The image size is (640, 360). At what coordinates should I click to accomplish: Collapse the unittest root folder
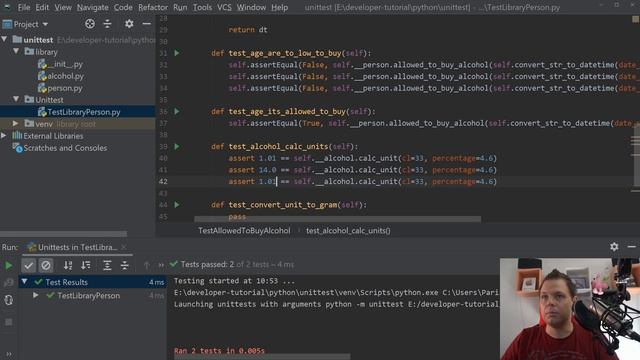point(4,40)
